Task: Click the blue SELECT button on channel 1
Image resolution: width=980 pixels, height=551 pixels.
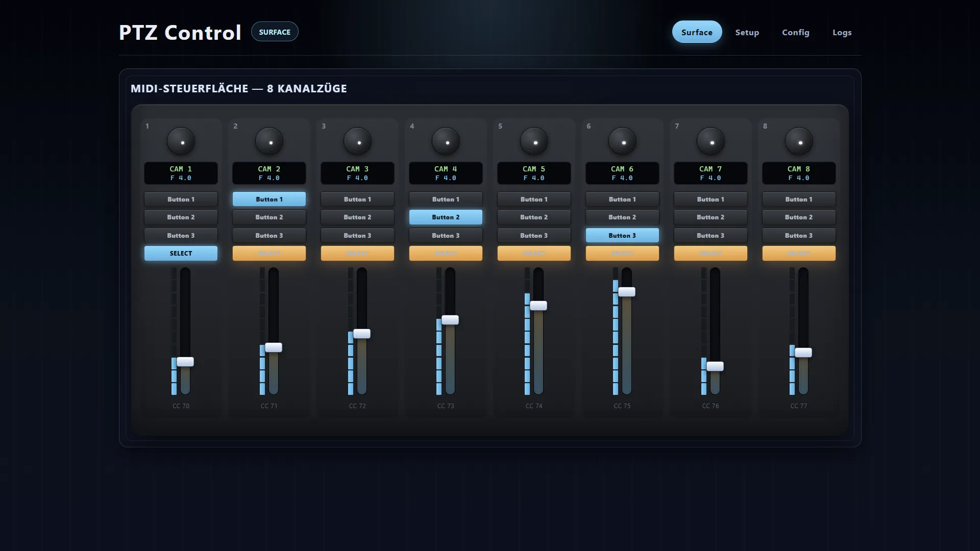Action: [181, 253]
